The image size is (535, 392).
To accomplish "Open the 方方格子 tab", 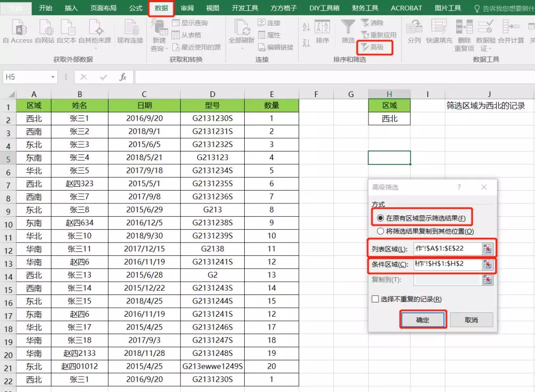I will coord(283,8).
